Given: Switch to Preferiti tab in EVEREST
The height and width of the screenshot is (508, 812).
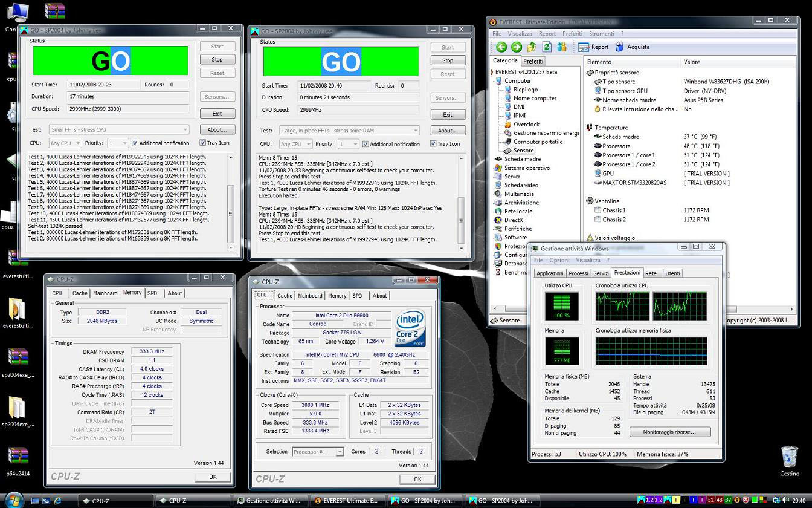Looking at the screenshot, I should pyautogui.click(x=533, y=61).
